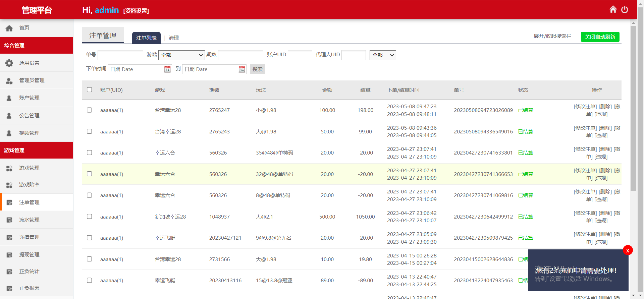Click the 游戏管理 red section header
This screenshot has height=299, width=644.
[x=37, y=150]
